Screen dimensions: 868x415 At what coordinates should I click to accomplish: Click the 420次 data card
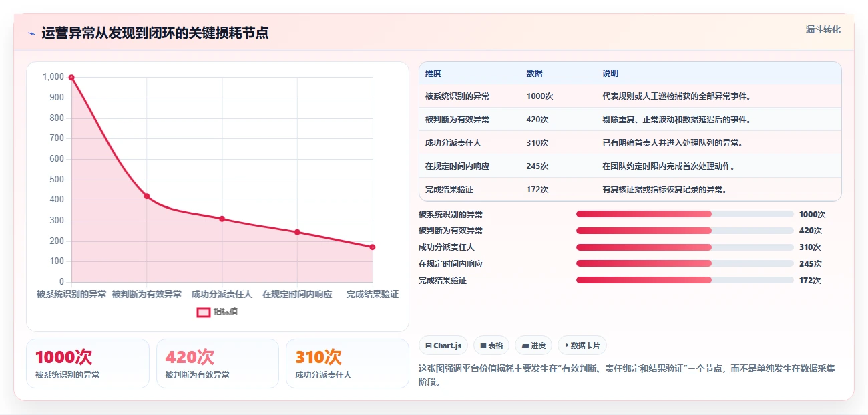[218, 364]
